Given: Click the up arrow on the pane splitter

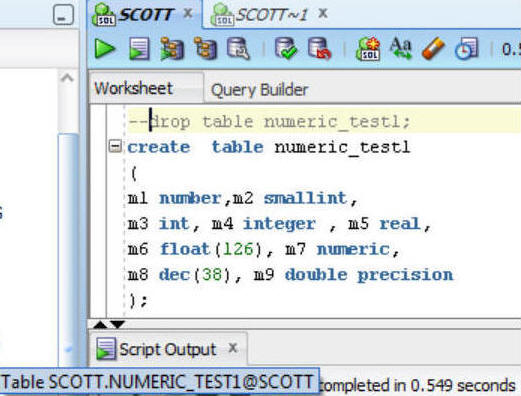Looking at the screenshot, I should pyautogui.click(x=100, y=324).
